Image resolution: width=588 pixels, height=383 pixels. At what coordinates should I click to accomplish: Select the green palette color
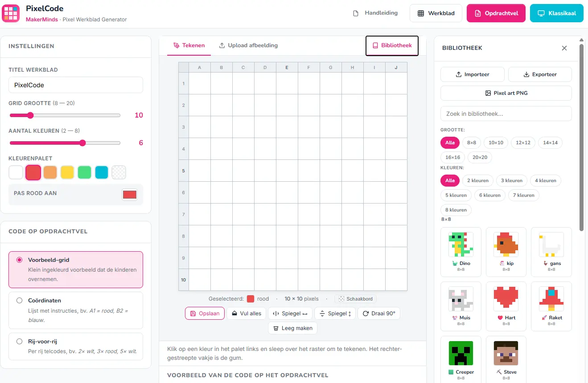coord(84,172)
